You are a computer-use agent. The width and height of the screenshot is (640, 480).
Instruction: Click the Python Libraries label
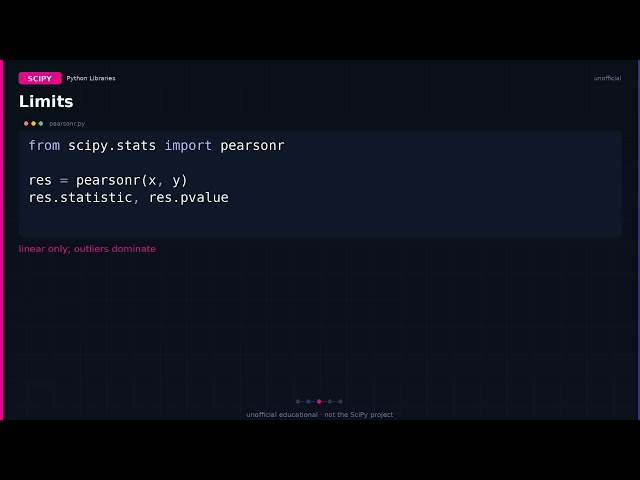tap(91, 78)
